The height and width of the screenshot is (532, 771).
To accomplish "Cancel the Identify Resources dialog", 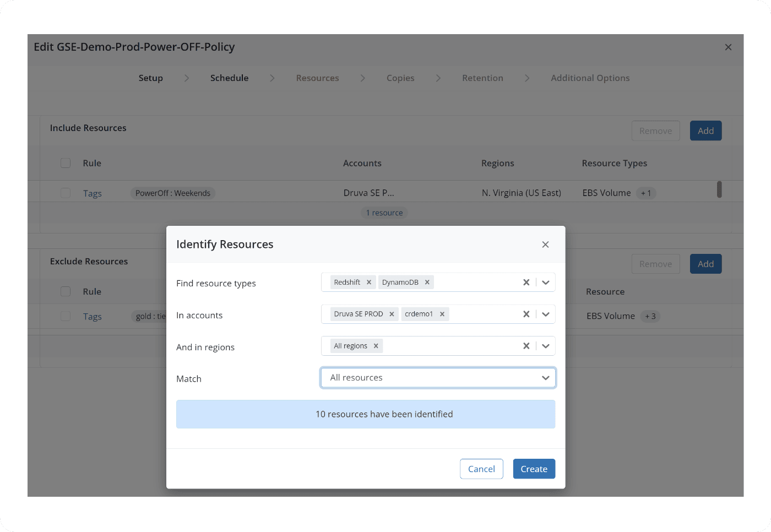I will (481, 469).
